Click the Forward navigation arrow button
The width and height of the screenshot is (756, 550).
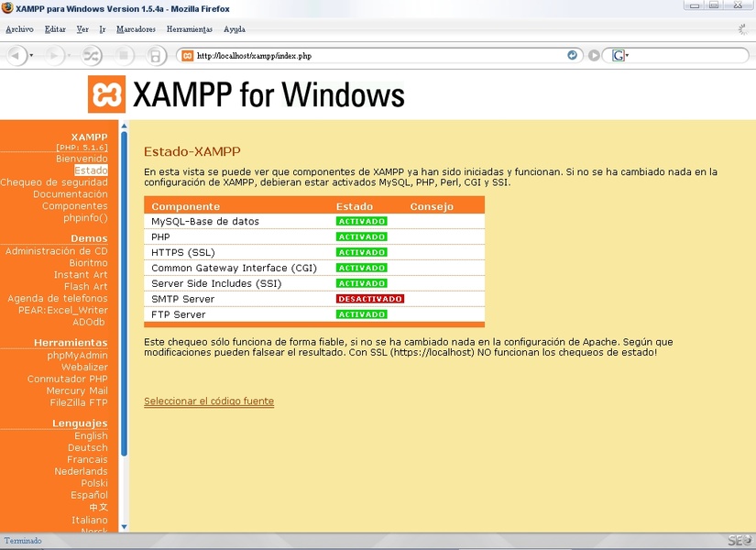coord(55,56)
